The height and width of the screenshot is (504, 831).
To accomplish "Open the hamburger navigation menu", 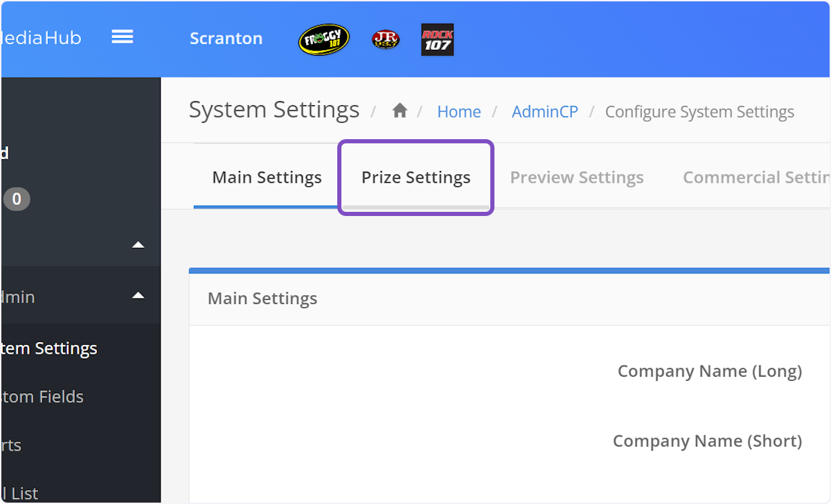I will pos(123,37).
